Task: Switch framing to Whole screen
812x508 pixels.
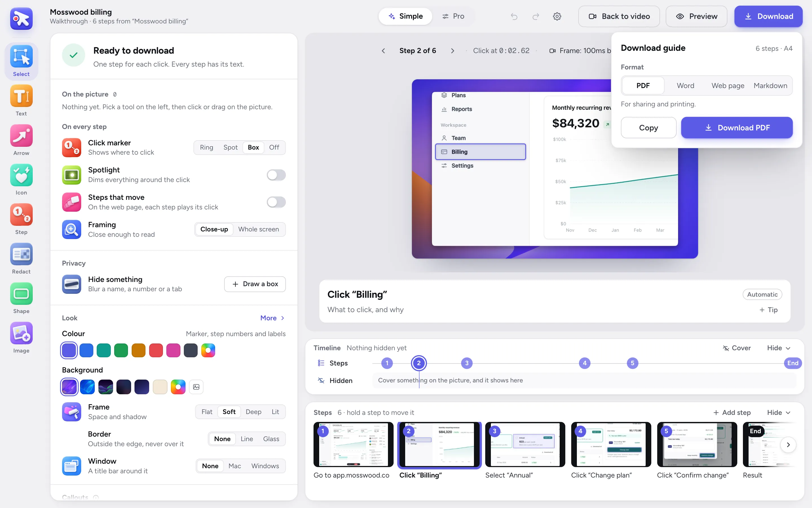Action: (x=258, y=229)
